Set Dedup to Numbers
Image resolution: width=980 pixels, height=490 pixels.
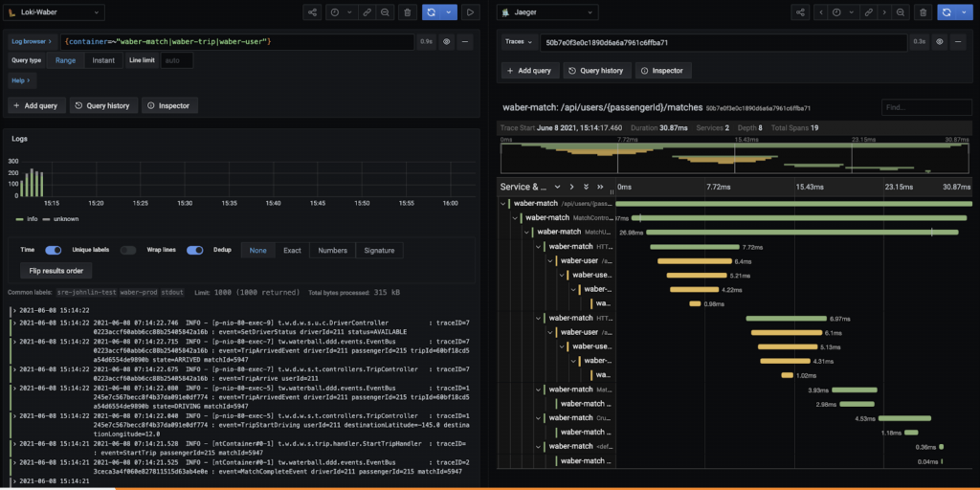332,251
